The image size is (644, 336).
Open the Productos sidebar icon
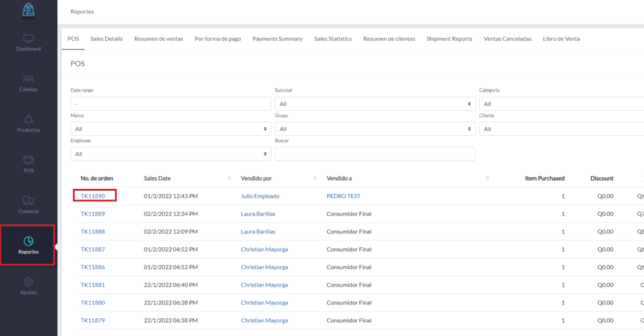(28, 120)
